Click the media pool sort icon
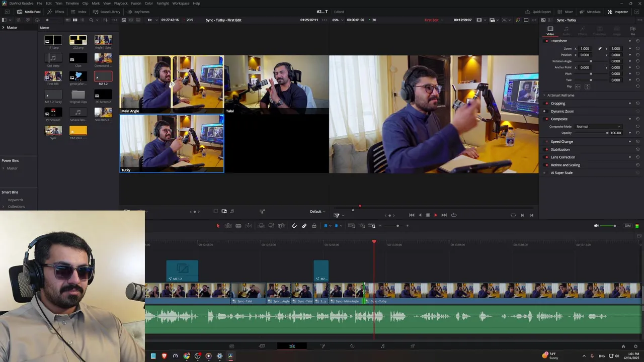 (x=105, y=20)
